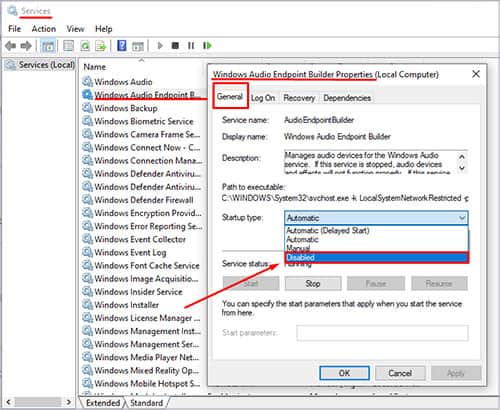Select Windows Media Player Net... service row

pyautogui.click(x=142, y=357)
